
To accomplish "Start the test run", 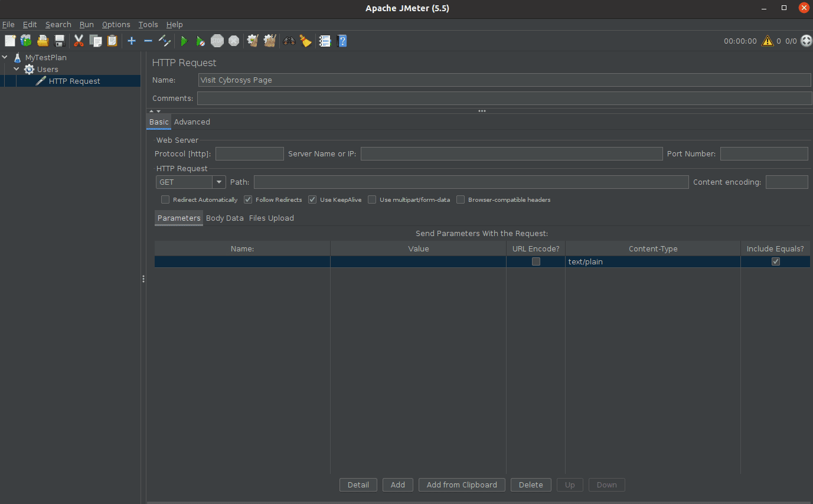I will pos(184,41).
